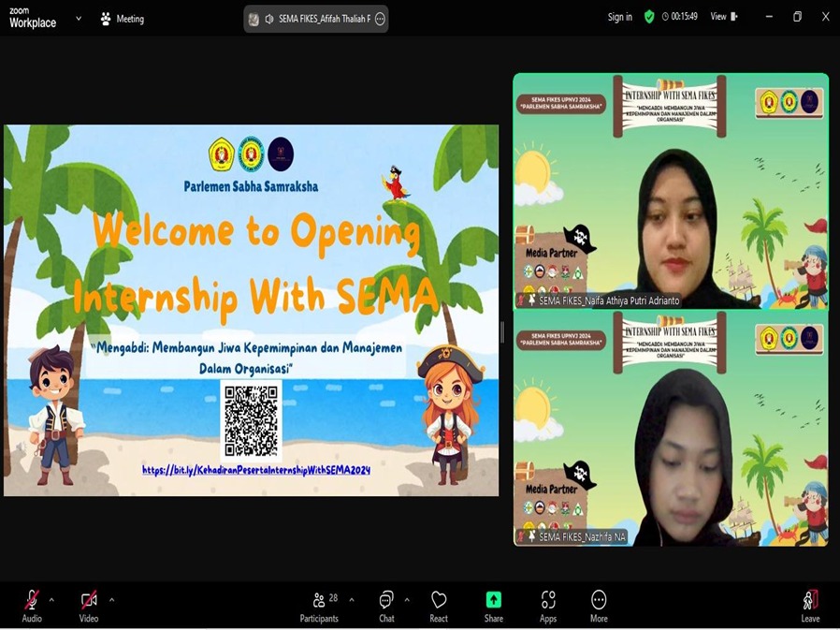Open the View layout menu
Screen dimensions: 840x630
723,17
